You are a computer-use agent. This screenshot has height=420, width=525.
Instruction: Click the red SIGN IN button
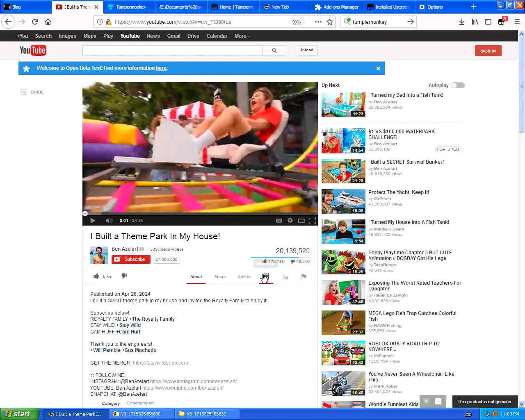point(488,51)
